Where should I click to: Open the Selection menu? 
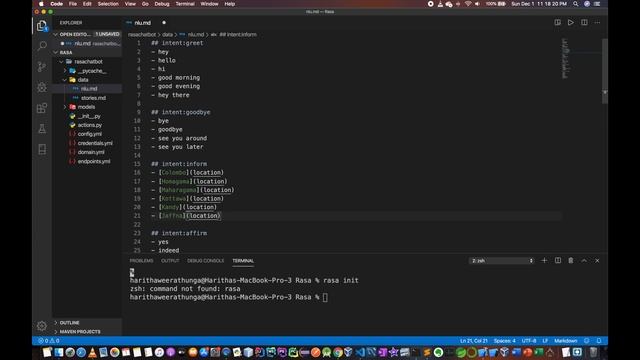108,4
